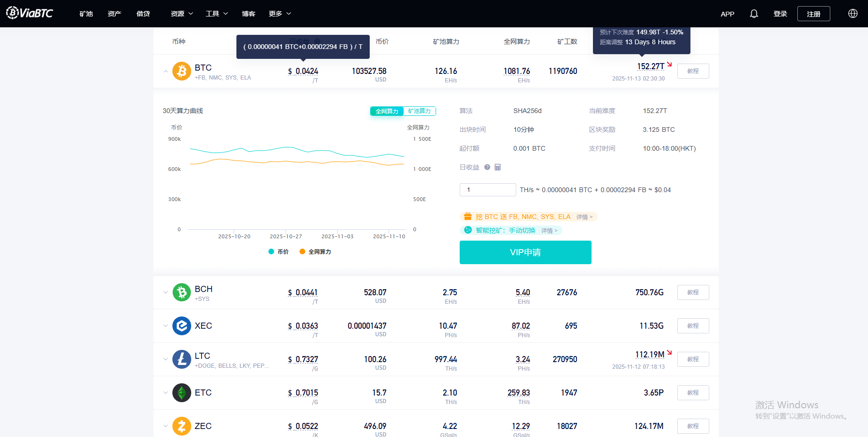Viewport: 868px width, 437px height.
Task: Click the BCH coin icon
Action: [181, 292]
